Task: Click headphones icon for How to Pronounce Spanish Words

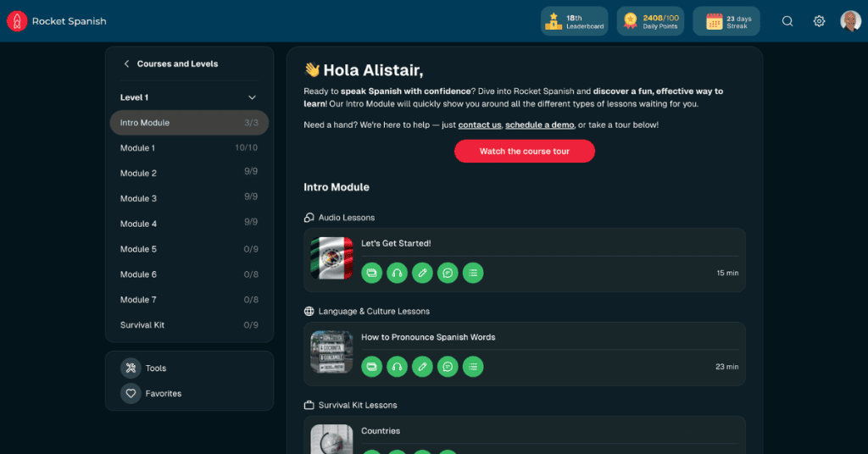Action: [397, 367]
